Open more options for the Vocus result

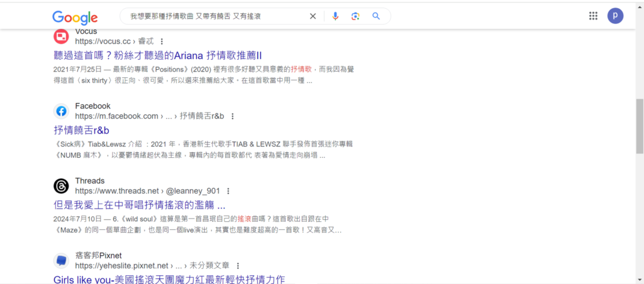click(162, 41)
